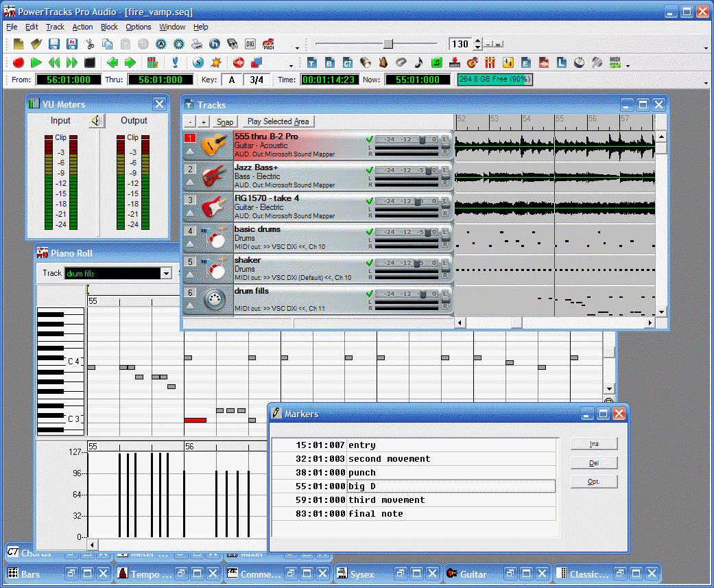Open the Options menu
Viewport: 714px width, 588px height.
click(139, 27)
